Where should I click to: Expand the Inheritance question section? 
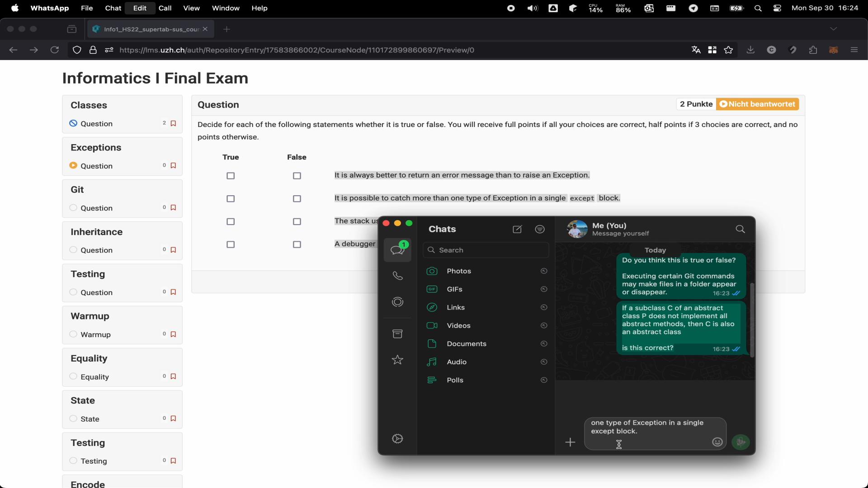point(97,250)
